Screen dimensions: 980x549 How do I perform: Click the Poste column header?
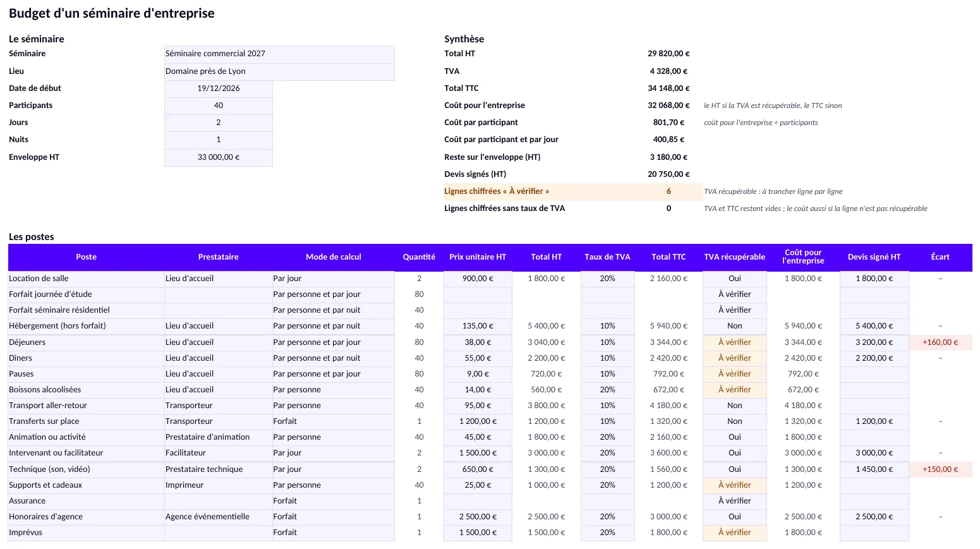87,257
